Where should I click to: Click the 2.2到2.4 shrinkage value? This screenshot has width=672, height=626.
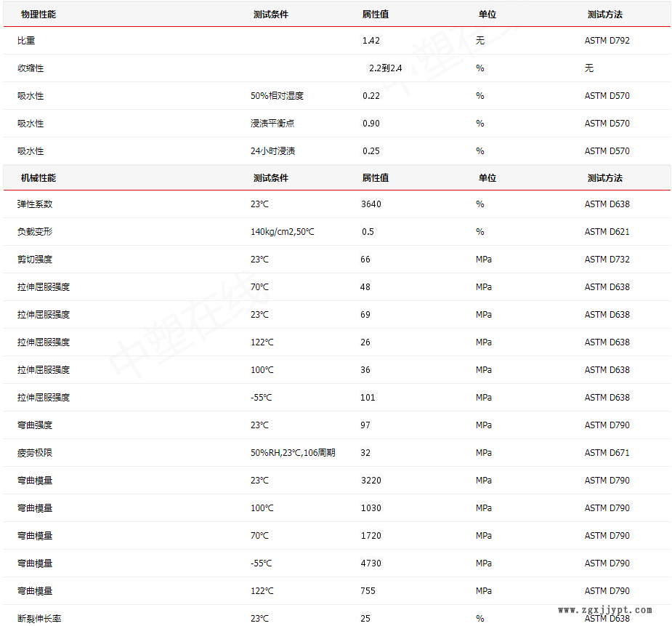click(x=386, y=68)
